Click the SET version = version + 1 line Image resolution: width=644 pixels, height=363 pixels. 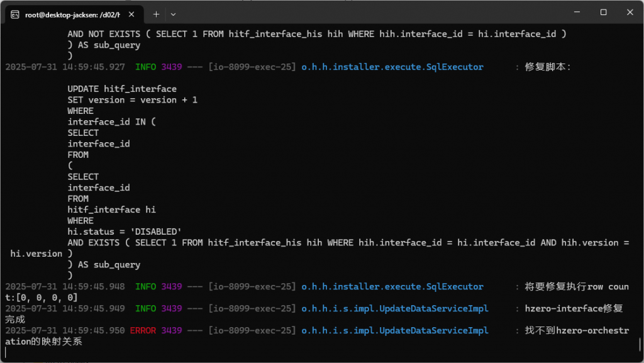(132, 99)
